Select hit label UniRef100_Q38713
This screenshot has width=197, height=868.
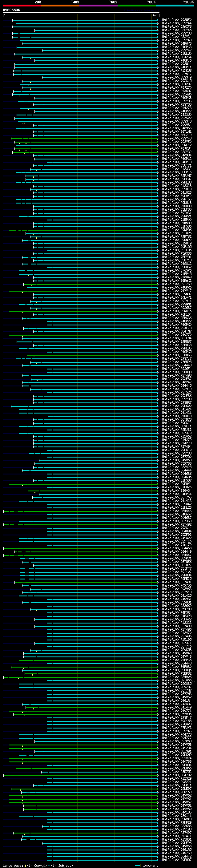coord(177,260)
